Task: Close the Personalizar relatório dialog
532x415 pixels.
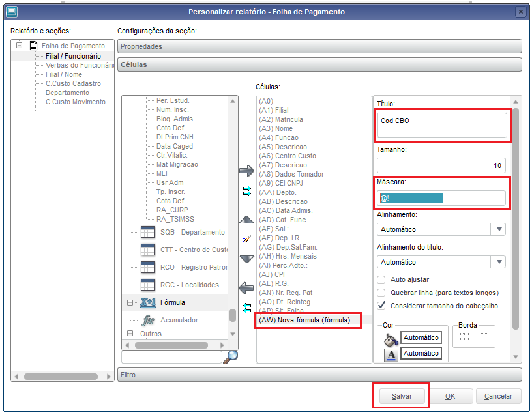Action: tap(521, 12)
